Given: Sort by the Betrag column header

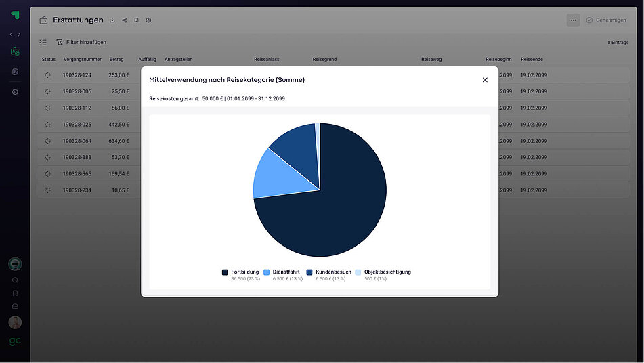Looking at the screenshot, I should pyautogui.click(x=116, y=60).
